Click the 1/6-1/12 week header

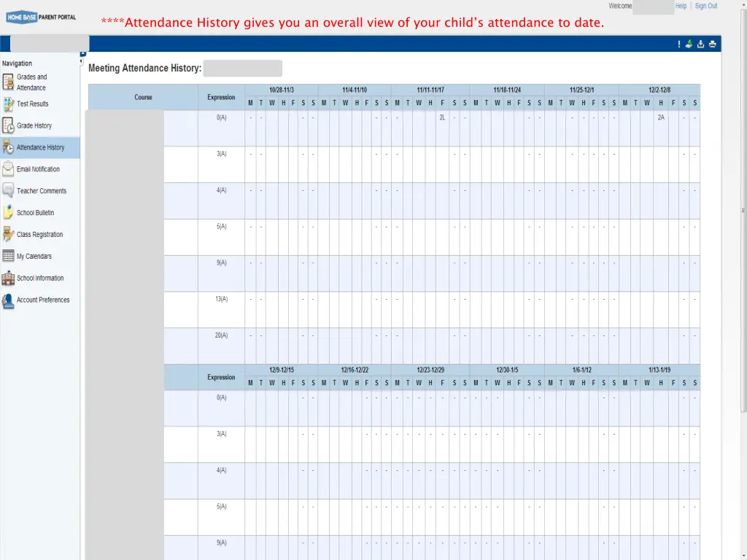(581, 370)
